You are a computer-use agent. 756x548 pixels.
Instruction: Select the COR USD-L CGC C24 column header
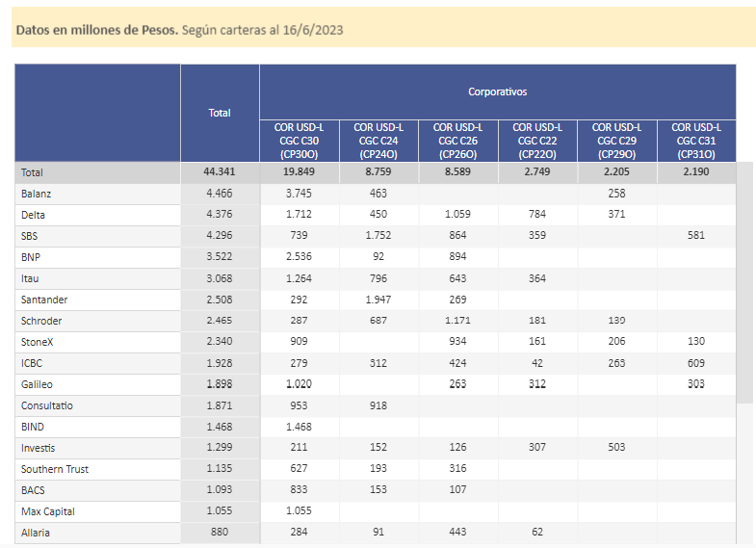click(378, 140)
